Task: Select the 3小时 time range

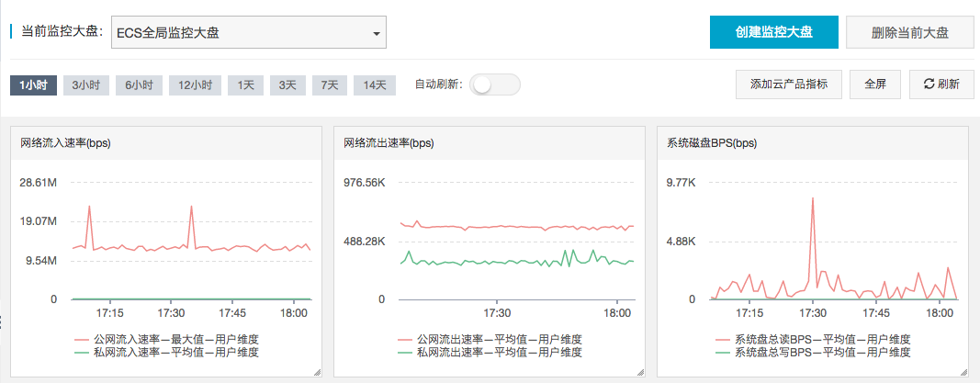Action: point(86,85)
